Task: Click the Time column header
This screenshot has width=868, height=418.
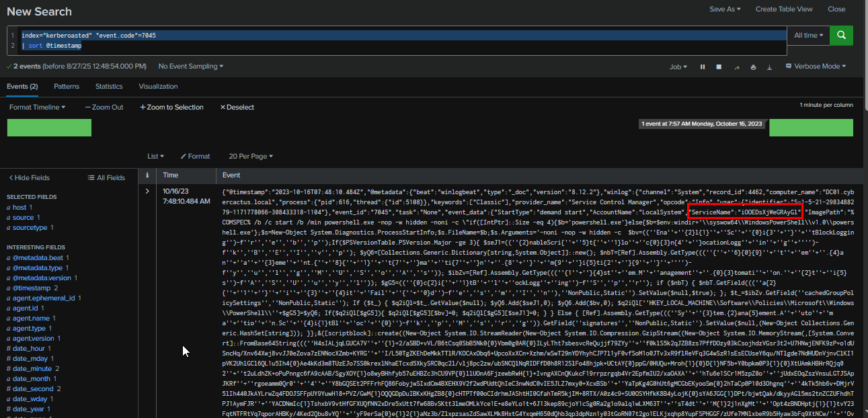Action: click(x=171, y=175)
